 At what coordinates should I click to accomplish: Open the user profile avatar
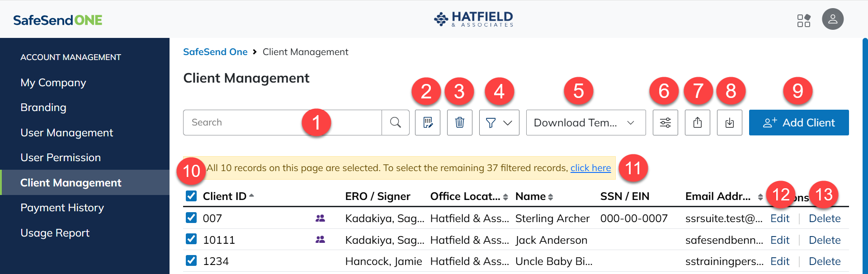[832, 19]
